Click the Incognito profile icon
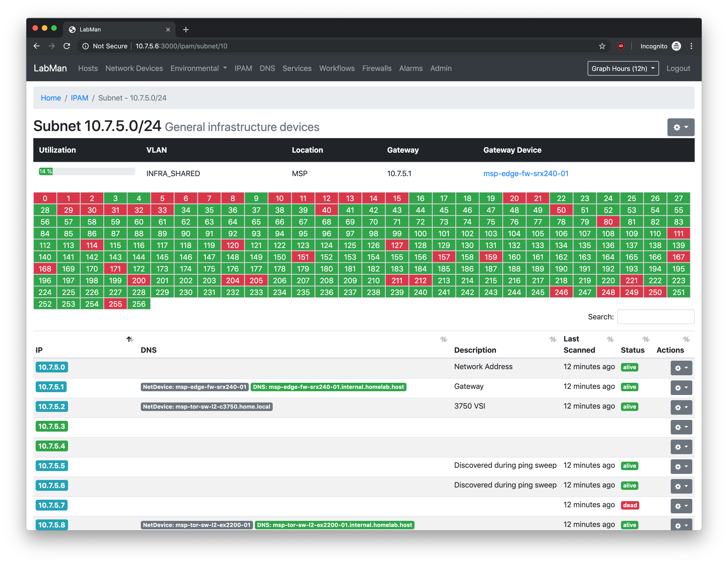The height and width of the screenshot is (565, 728). 676,46
